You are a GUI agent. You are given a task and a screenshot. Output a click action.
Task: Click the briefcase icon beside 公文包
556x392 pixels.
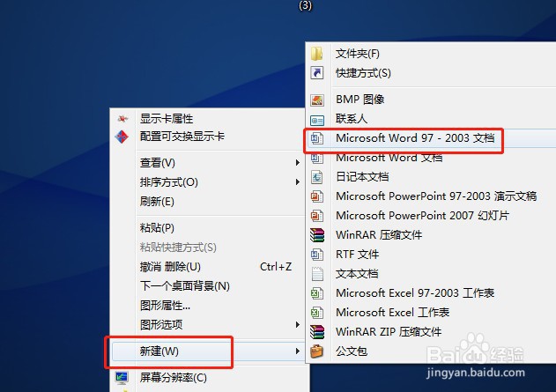(316, 351)
